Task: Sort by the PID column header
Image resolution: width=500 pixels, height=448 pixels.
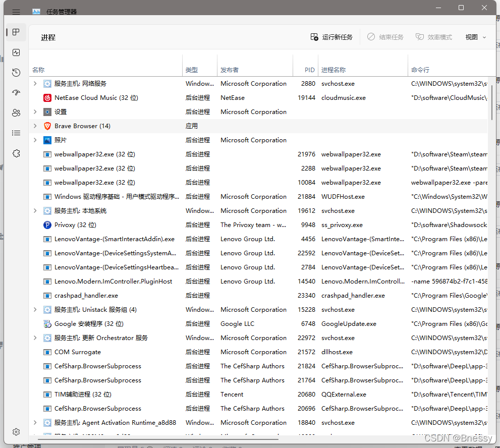Action: 305,70
